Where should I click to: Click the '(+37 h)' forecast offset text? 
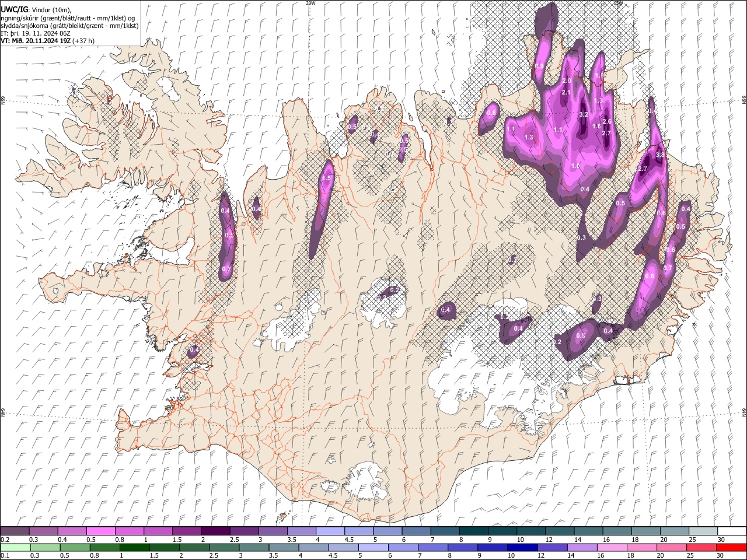point(84,41)
